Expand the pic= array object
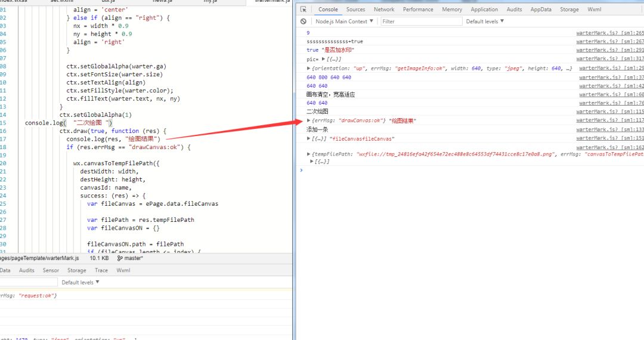This screenshot has width=644, height=340. pos(323,59)
